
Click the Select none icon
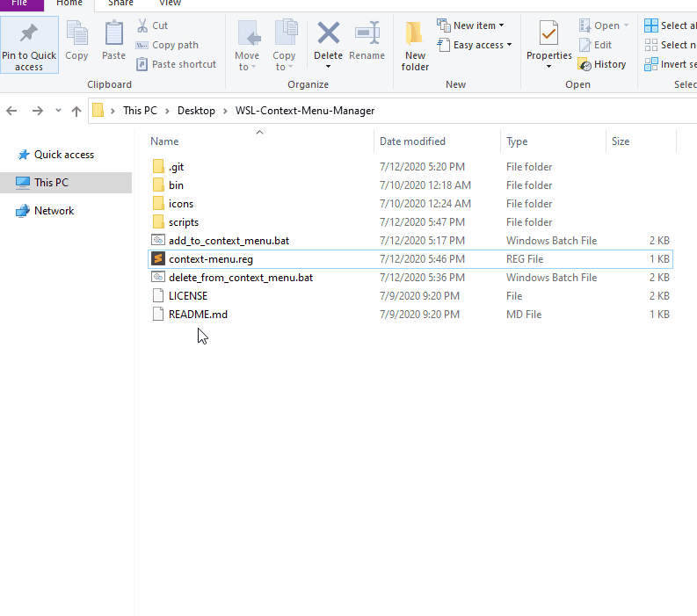point(651,45)
